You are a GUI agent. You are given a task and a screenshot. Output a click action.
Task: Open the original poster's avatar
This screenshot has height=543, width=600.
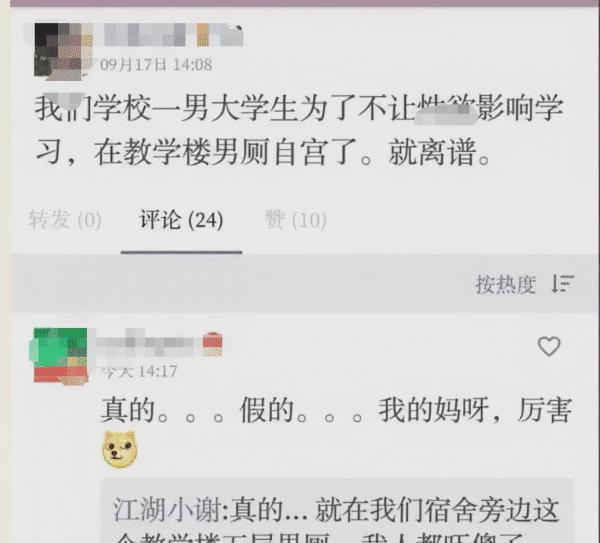[x=63, y=50]
